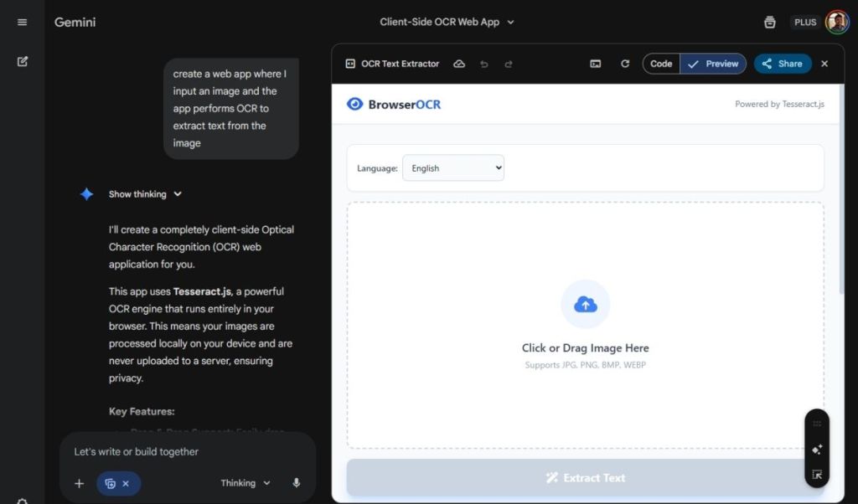Stay on the Preview tab
Image resolution: width=858 pixels, height=504 pixels.
coord(713,64)
